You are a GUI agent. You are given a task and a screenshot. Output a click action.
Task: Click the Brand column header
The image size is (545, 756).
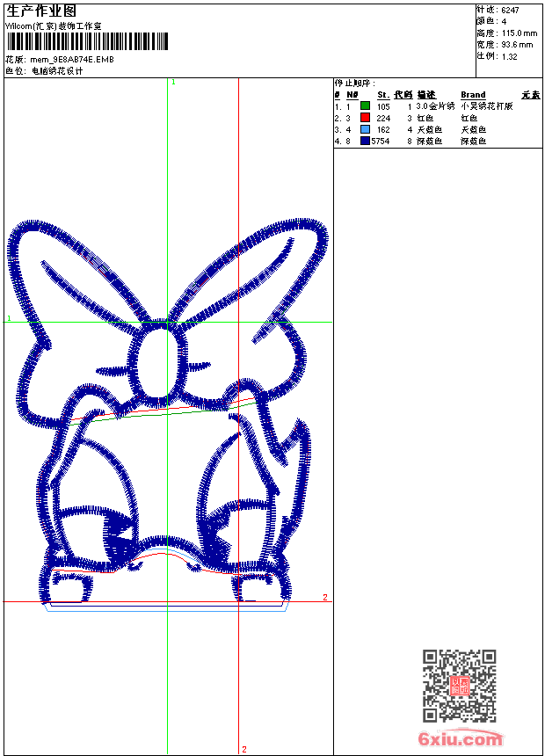473,95
